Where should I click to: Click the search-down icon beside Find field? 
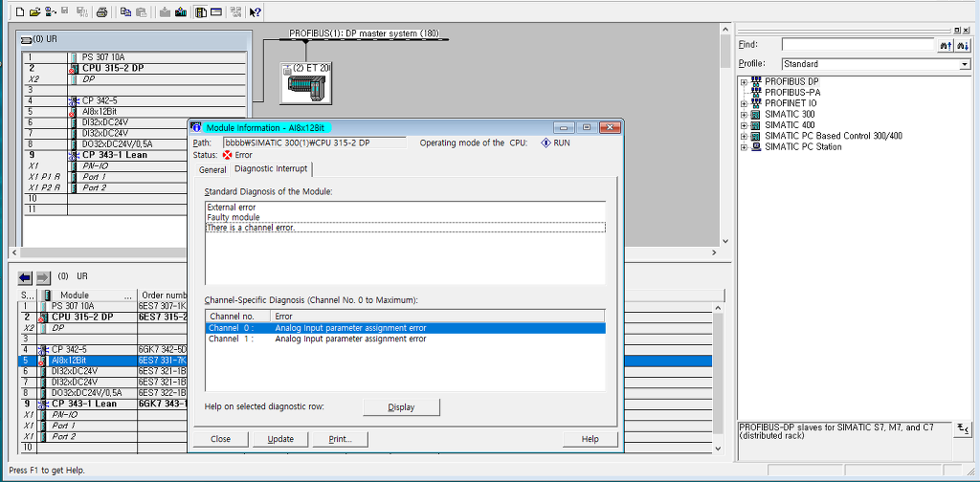pyautogui.click(x=963, y=45)
